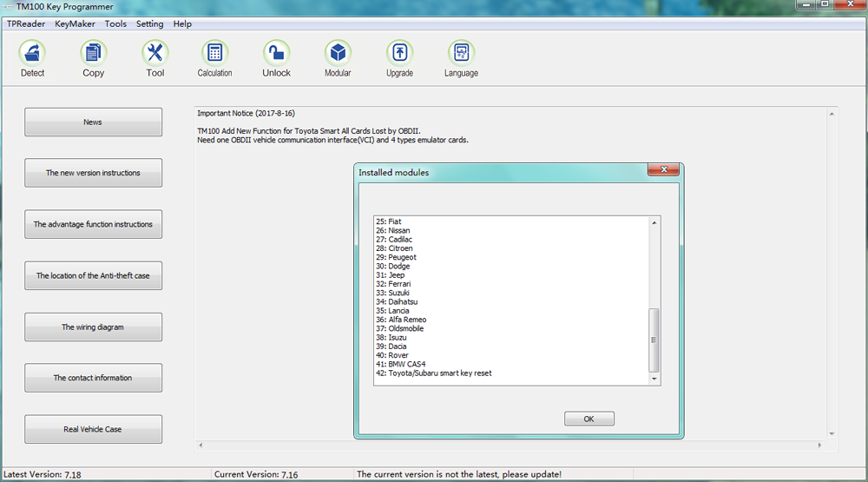
Task: Select module row 28: Citroen
Action: (x=394, y=248)
